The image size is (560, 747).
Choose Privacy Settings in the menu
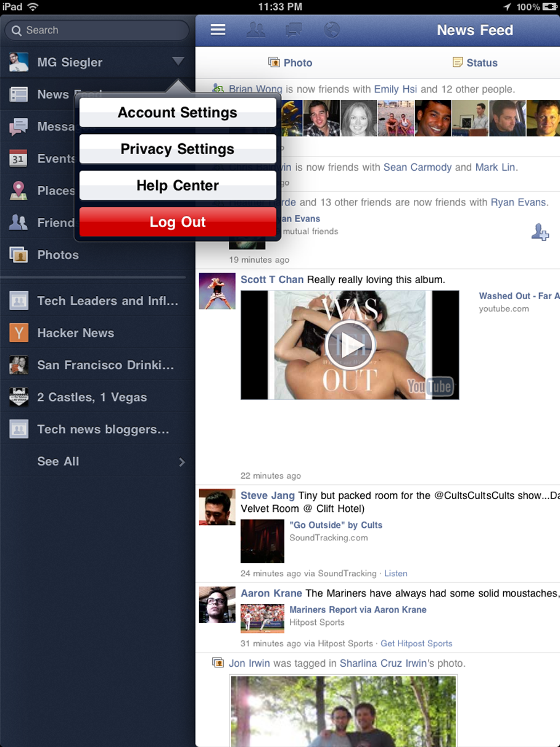pyautogui.click(x=178, y=149)
